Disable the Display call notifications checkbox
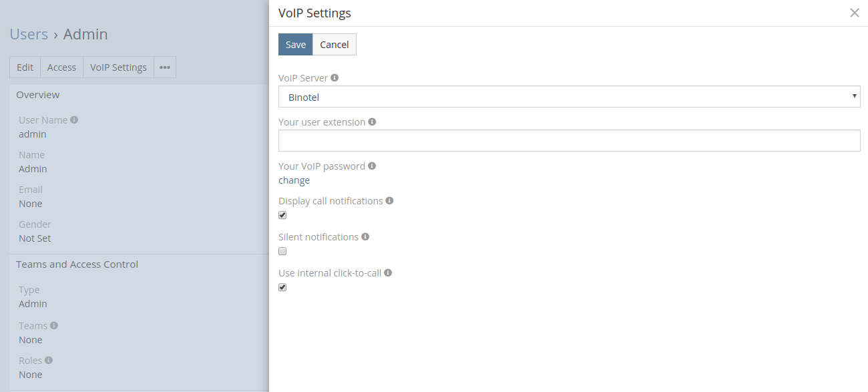The height and width of the screenshot is (392, 868). click(282, 215)
